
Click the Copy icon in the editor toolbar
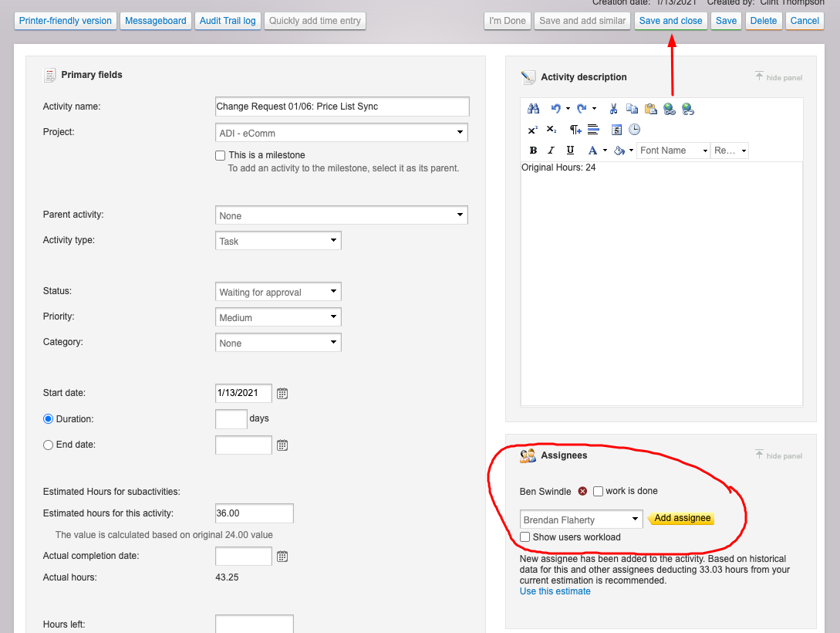tap(633, 109)
